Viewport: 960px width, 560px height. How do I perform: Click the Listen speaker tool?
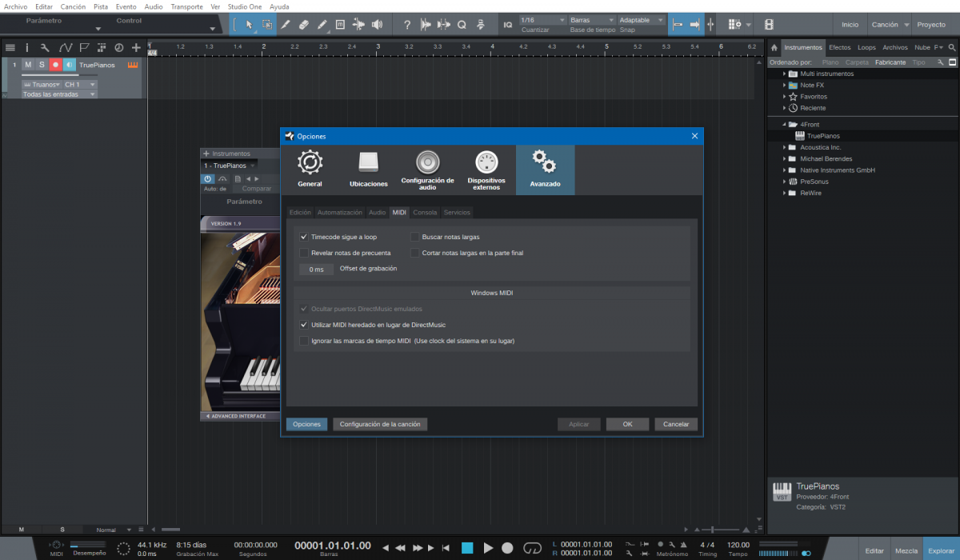click(377, 25)
